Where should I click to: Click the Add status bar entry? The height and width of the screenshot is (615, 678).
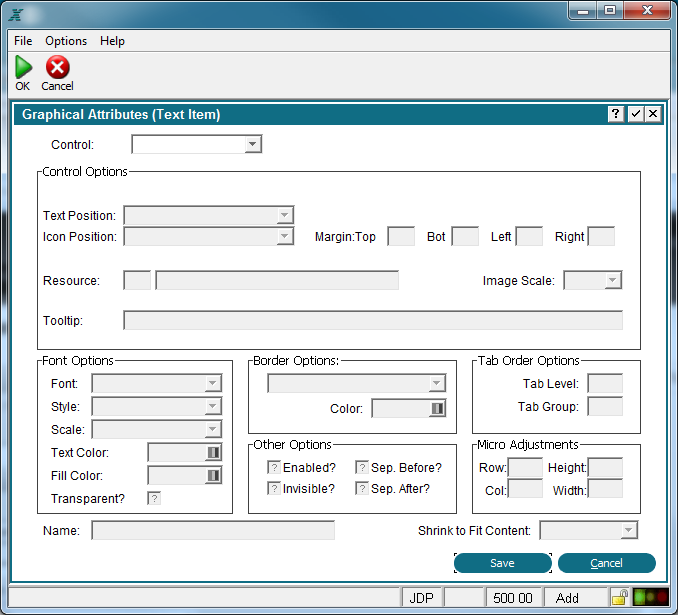coord(575,598)
